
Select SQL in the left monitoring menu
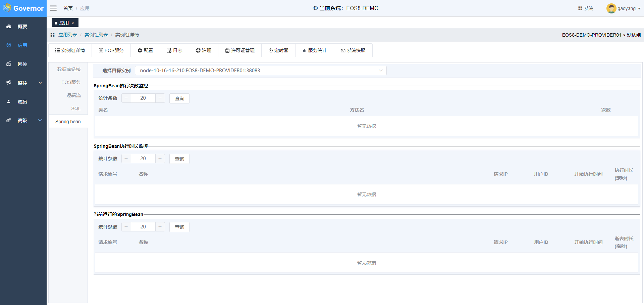(x=76, y=108)
